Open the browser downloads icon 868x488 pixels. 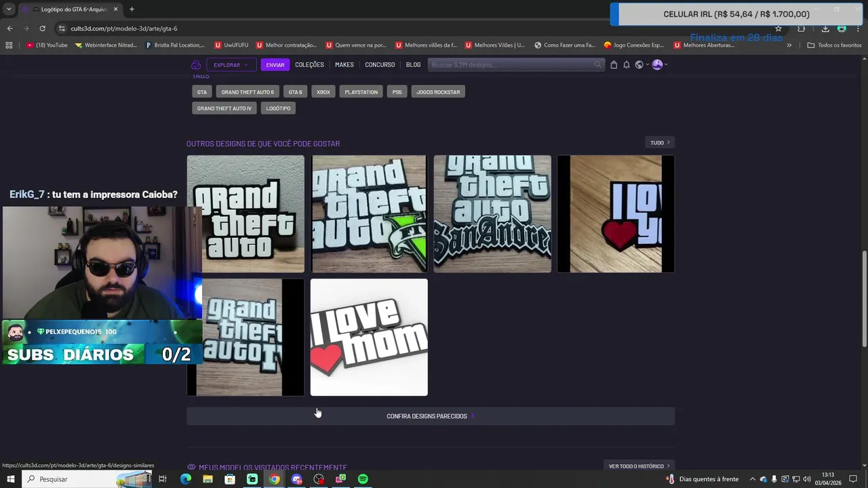pos(825,28)
